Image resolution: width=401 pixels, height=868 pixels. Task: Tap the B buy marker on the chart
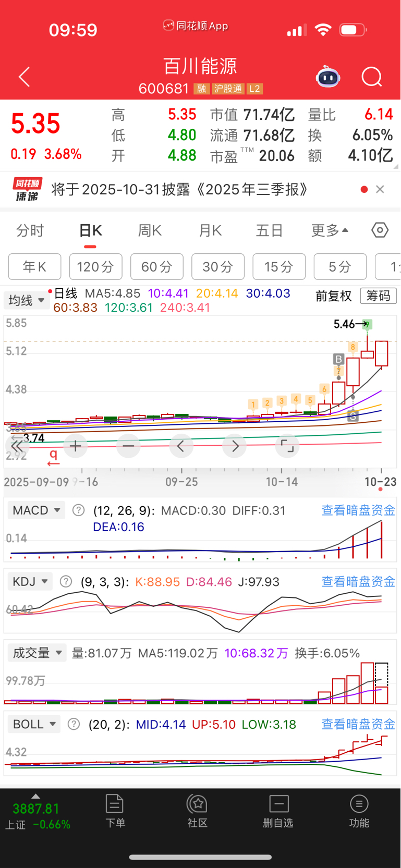[339, 359]
